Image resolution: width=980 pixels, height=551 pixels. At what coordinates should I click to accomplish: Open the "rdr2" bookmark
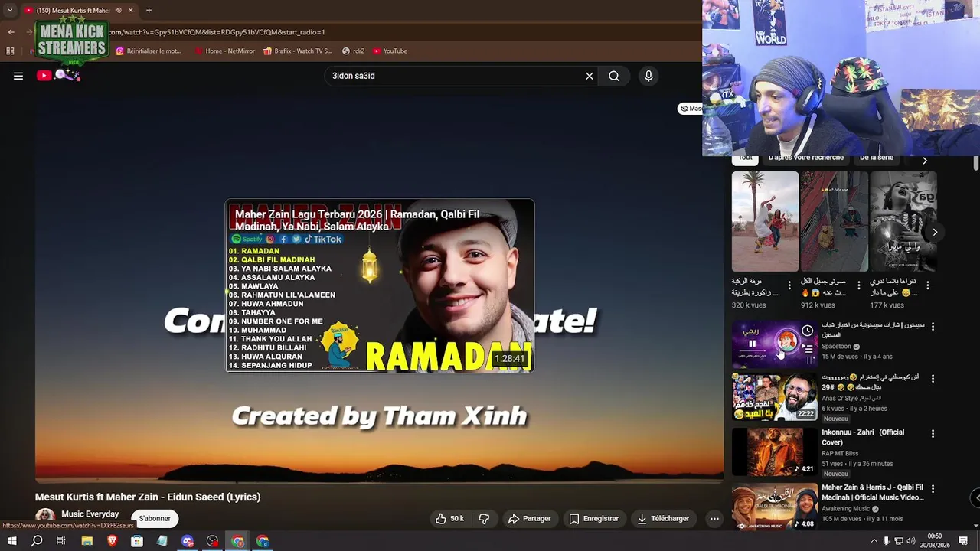pos(353,51)
